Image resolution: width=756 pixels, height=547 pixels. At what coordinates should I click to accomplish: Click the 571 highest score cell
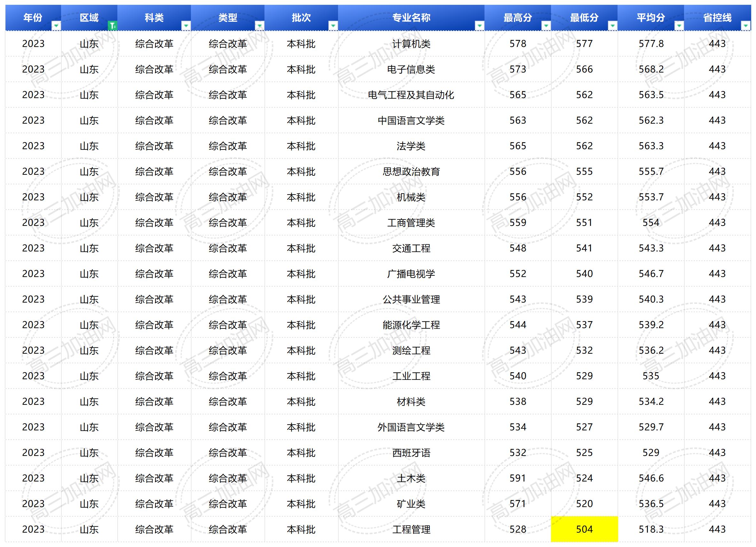pos(518,504)
